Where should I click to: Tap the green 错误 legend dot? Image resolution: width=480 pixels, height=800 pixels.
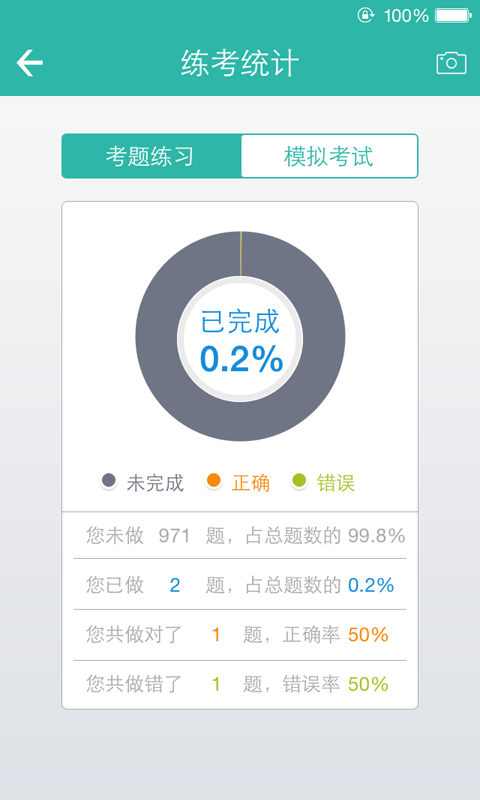[299, 481]
